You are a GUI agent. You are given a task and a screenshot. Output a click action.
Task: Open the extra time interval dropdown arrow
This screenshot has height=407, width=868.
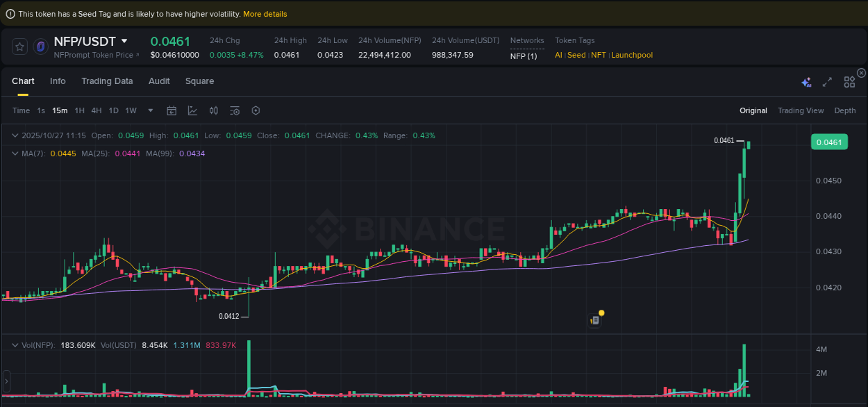point(150,110)
